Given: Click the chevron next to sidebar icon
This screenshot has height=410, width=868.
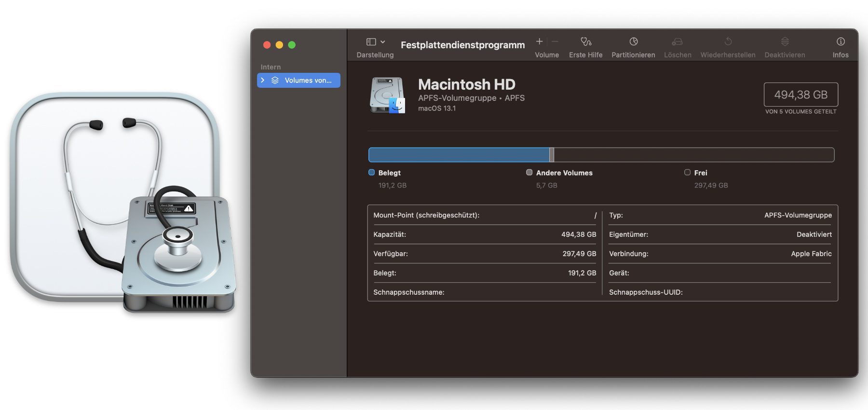Looking at the screenshot, I should click(x=383, y=42).
